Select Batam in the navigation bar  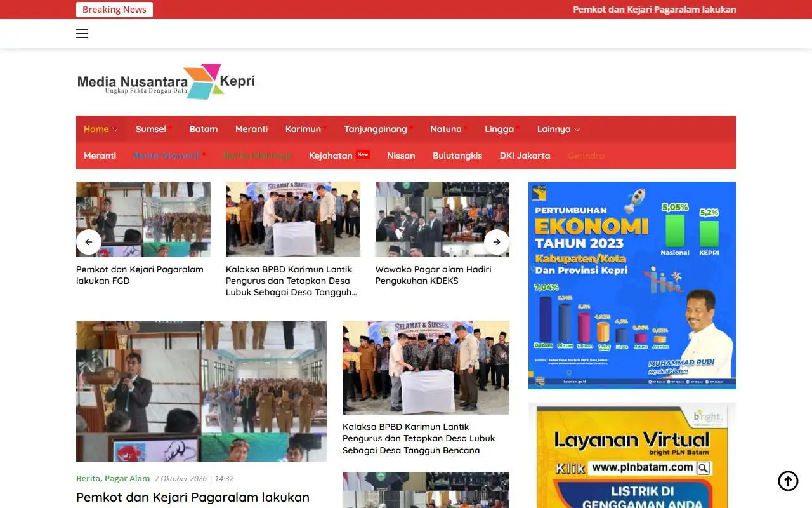[204, 129]
